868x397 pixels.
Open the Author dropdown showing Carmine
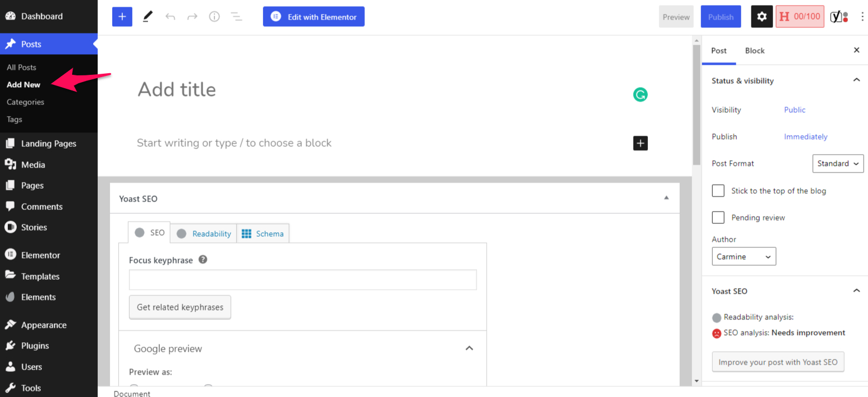pyautogui.click(x=743, y=257)
